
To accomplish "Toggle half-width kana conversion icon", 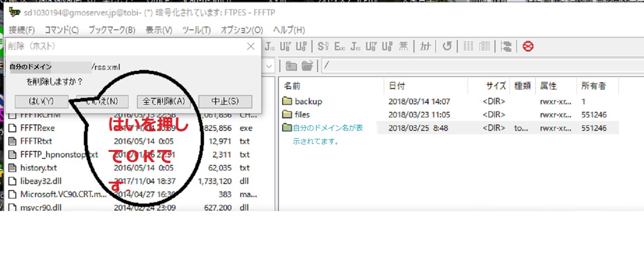I will pyautogui.click(x=425, y=47).
